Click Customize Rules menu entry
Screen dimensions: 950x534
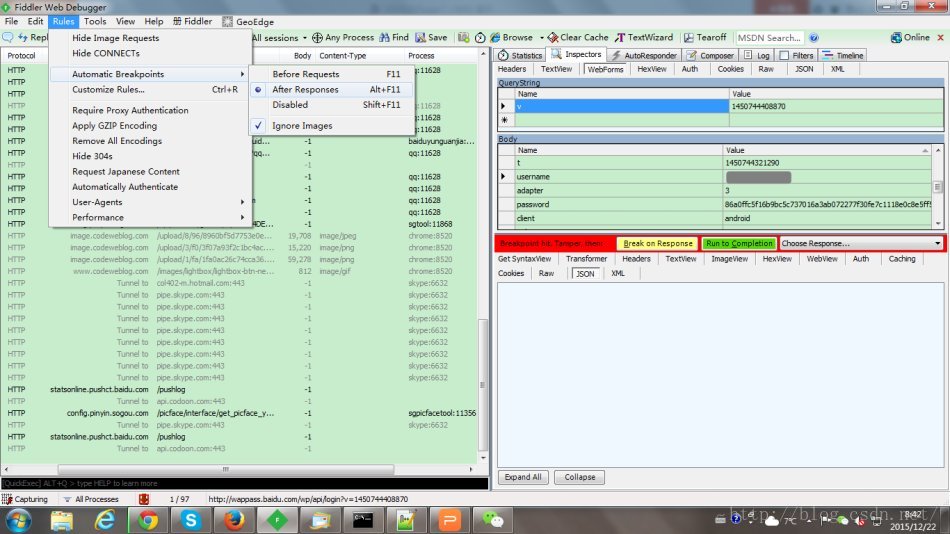[x=150, y=89]
